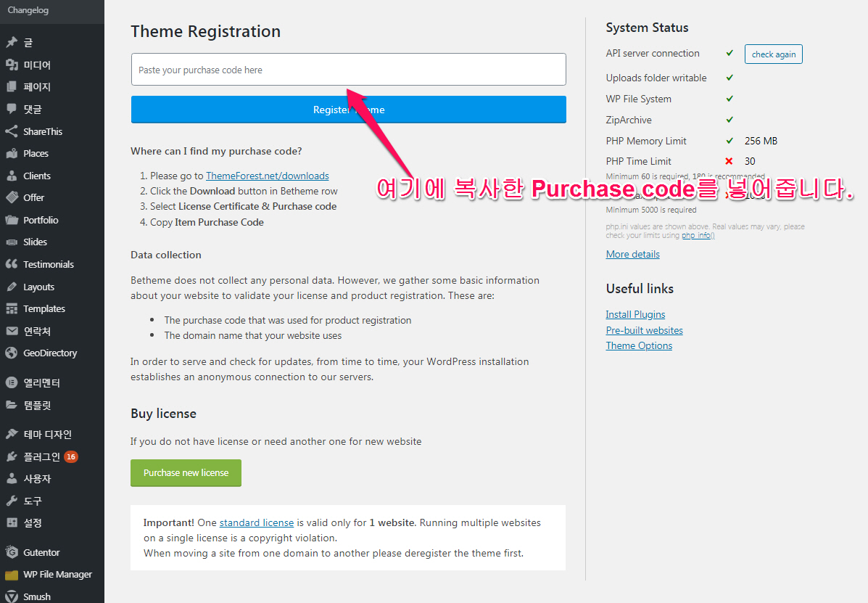Select the Testimonials quote icon

click(12, 264)
